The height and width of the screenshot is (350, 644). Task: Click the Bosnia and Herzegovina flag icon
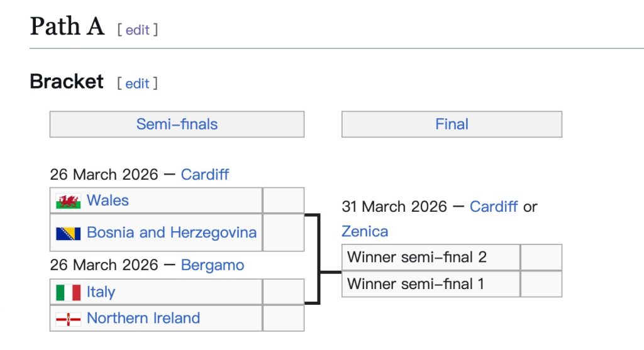point(68,233)
